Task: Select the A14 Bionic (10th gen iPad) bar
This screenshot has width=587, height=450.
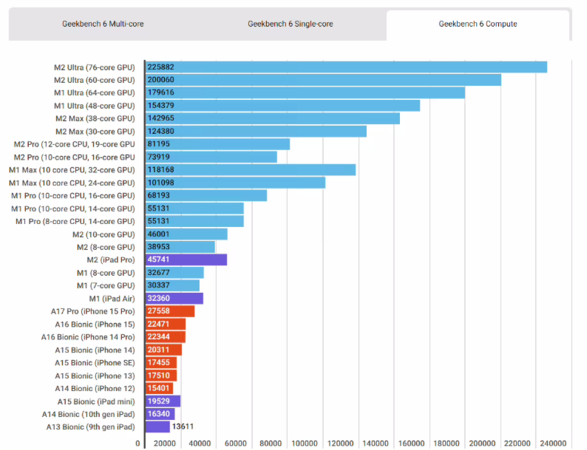Action: click(x=160, y=414)
